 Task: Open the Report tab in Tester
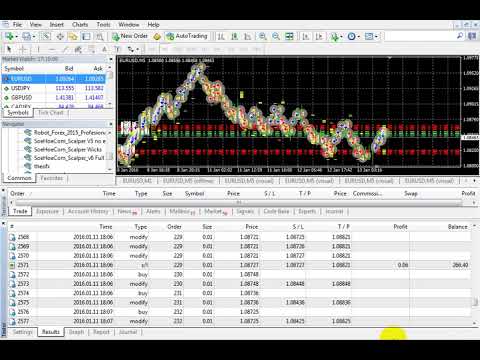pos(101,332)
